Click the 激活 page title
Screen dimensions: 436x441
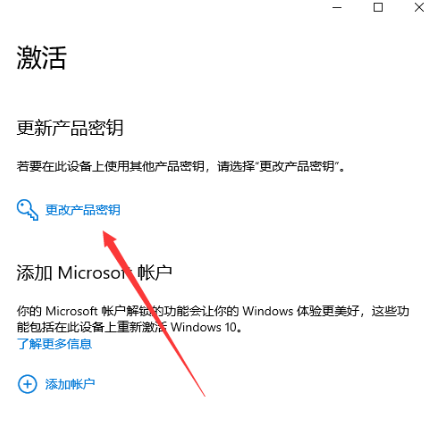[x=42, y=58]
